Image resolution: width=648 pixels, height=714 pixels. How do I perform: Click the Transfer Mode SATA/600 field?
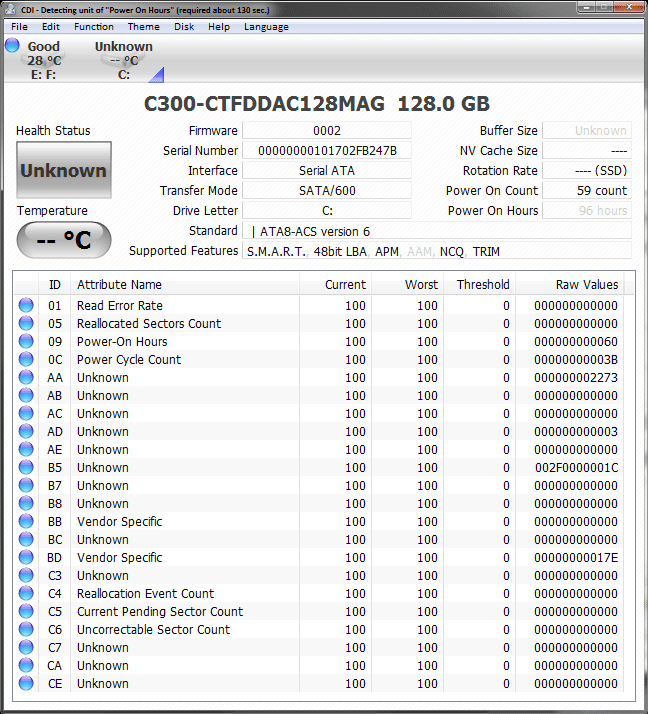pos(327,191)
